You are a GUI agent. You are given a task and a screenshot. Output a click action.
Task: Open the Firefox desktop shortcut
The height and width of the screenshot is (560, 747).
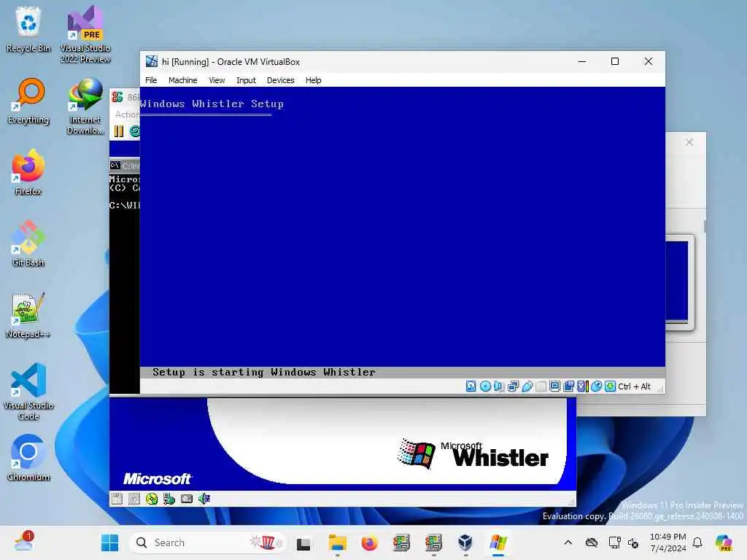point(28,172)
